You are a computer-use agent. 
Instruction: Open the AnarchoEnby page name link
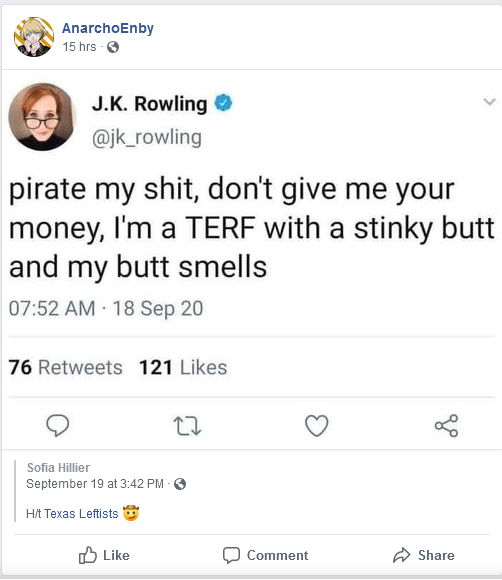(108, 28)
